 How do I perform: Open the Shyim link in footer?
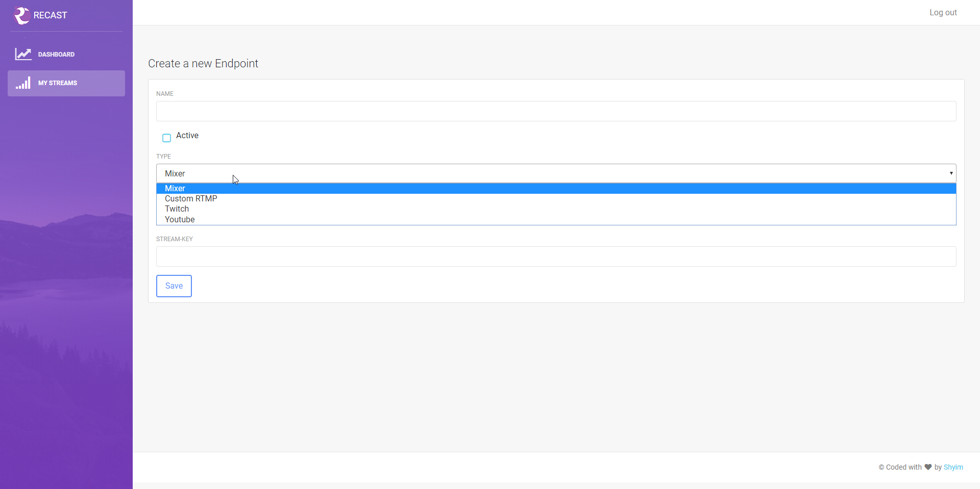coord(953,467)
